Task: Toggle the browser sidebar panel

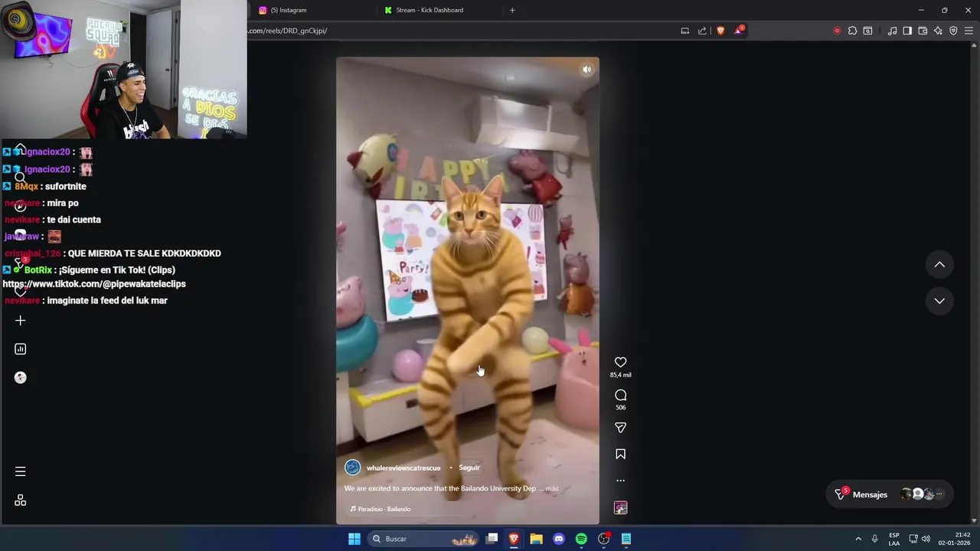Action: pos(907,31)
